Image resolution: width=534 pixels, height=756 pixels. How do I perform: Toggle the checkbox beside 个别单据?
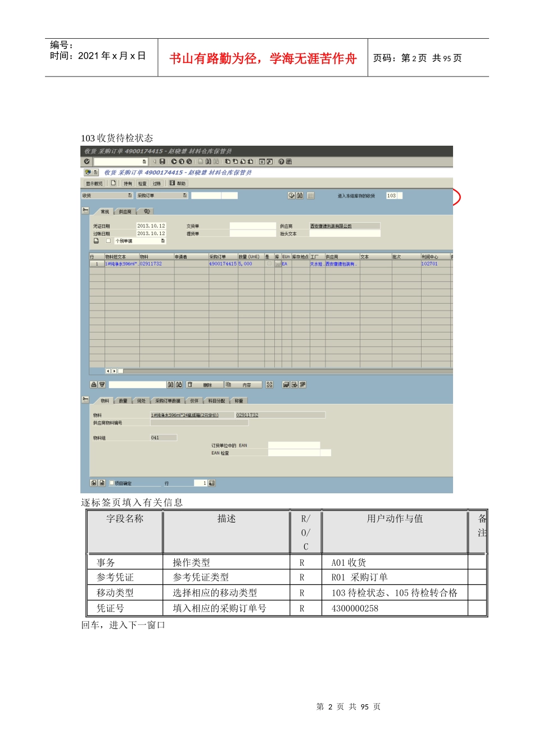click(x=108, y=241)
